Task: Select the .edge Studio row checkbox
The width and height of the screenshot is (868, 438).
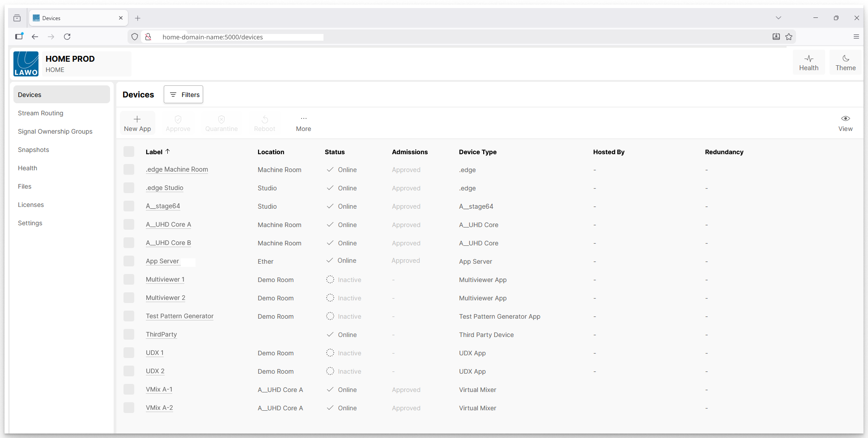Action: tap(129, 188)
